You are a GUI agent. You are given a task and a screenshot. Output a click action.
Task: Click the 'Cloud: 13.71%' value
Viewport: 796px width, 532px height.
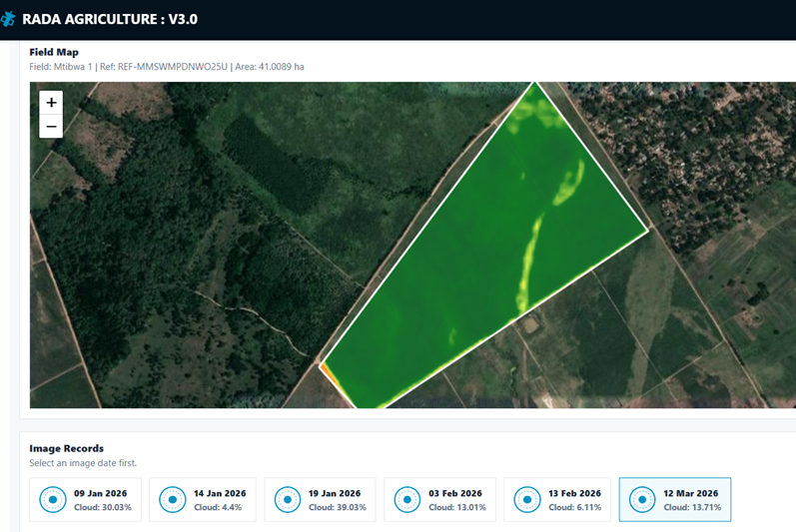692,507
